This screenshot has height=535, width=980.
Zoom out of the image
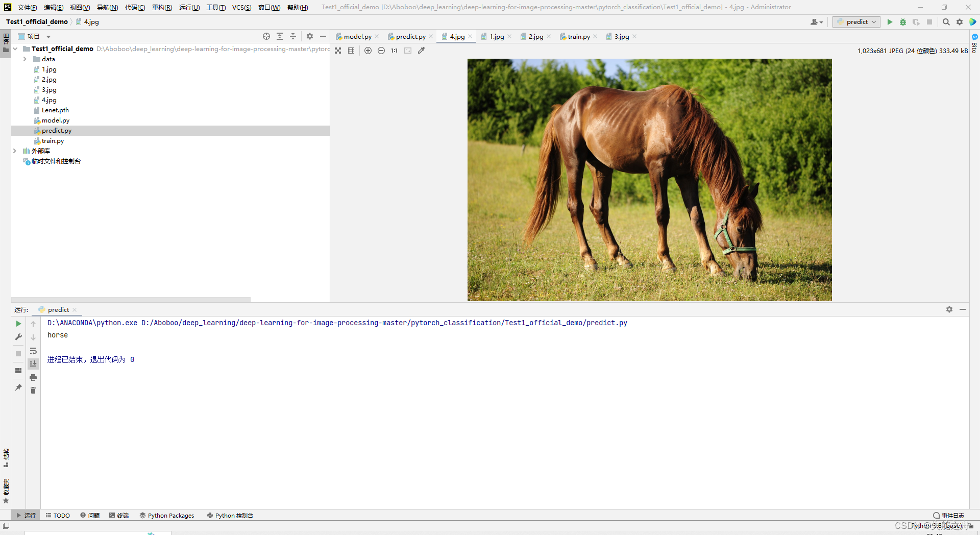(x=381, y=51)
